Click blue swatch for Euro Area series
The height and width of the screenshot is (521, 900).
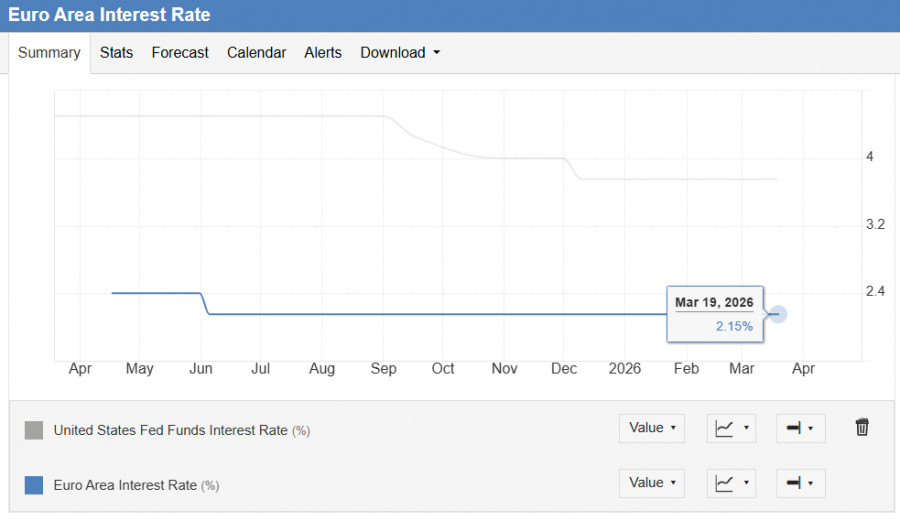[34, 485]
